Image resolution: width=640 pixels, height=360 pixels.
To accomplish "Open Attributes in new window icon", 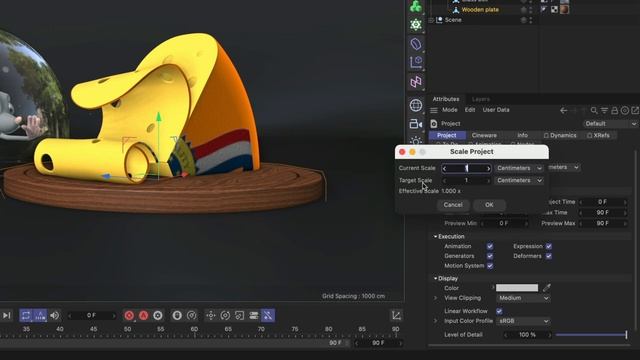I will pyautogui.click(x=635, y=110).
